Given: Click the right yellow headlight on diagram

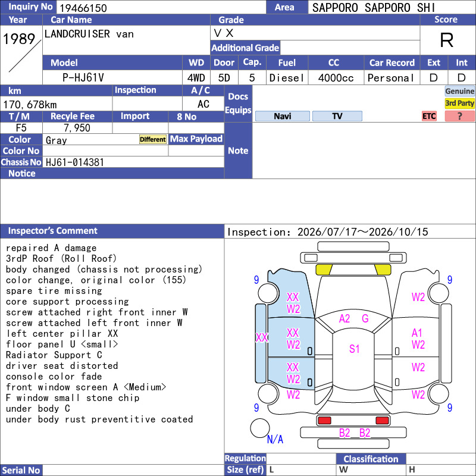Looking at the screenshot, I should 383,270.
